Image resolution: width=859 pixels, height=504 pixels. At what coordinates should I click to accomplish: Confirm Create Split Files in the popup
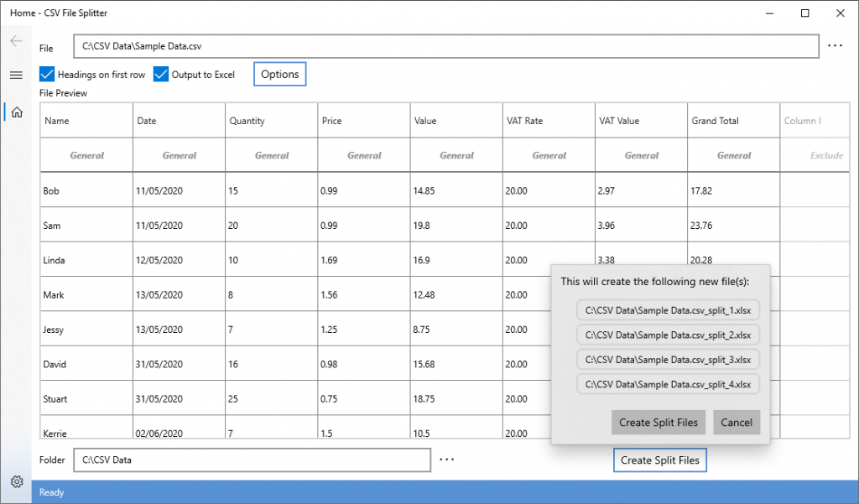[x=659, y=423]
